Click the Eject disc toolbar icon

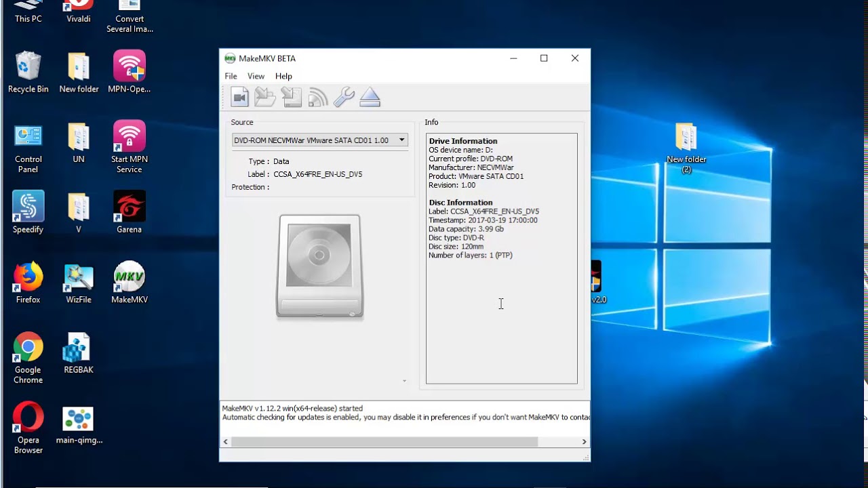tap(370, 97)
